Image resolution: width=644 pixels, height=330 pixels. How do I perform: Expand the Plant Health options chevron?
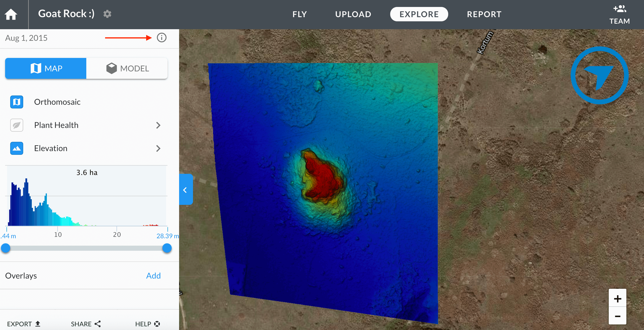[158, 125]
